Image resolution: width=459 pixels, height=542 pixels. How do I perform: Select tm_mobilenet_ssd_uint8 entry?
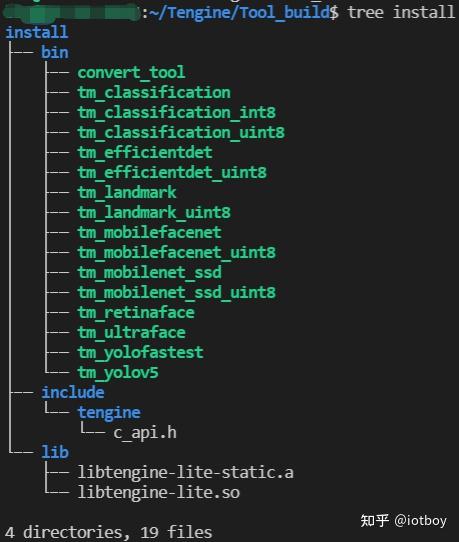tap(177, 293)
